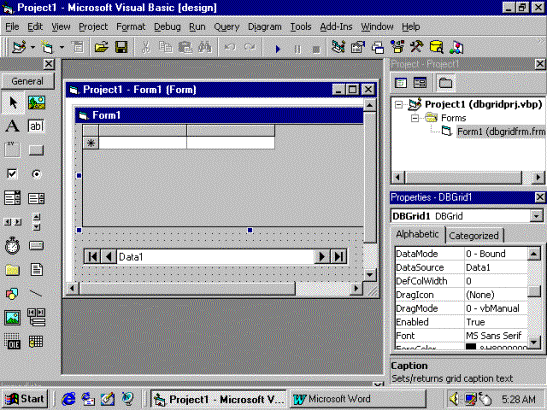547x410 pixels.
Task: Open the Add-Ins menu
Action: [336, 27]
